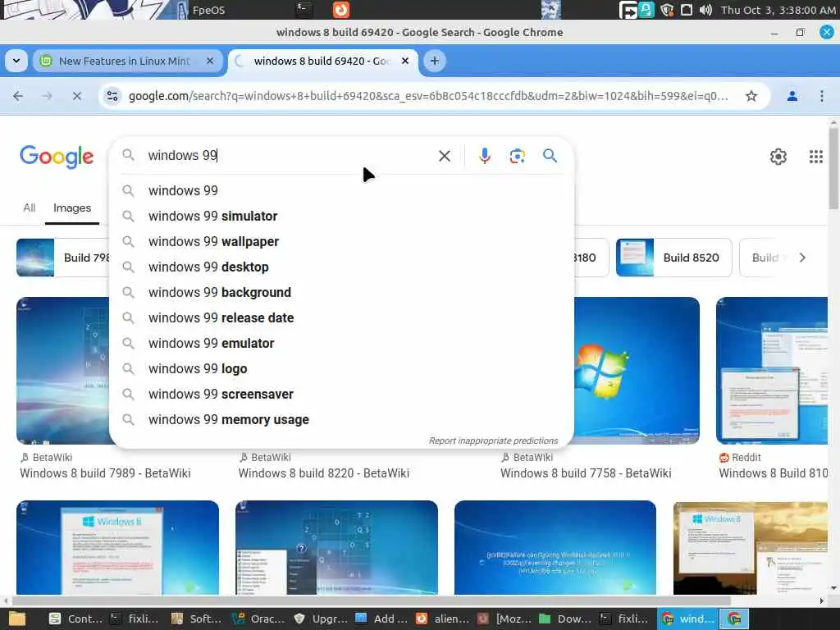Switch to the Software taskbar window
The height and width of the screenshot is (630, 840).
pos(197,619)
